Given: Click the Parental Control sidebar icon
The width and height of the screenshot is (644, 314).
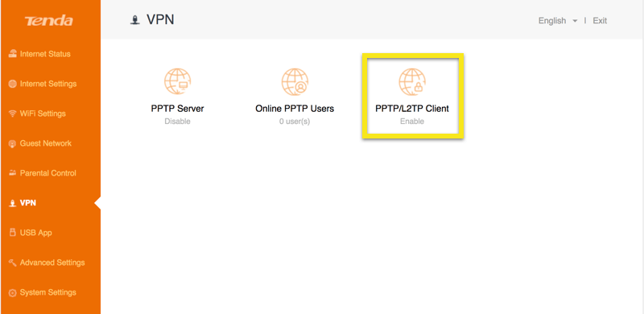Looking at the screenshot, I should 12,173.
